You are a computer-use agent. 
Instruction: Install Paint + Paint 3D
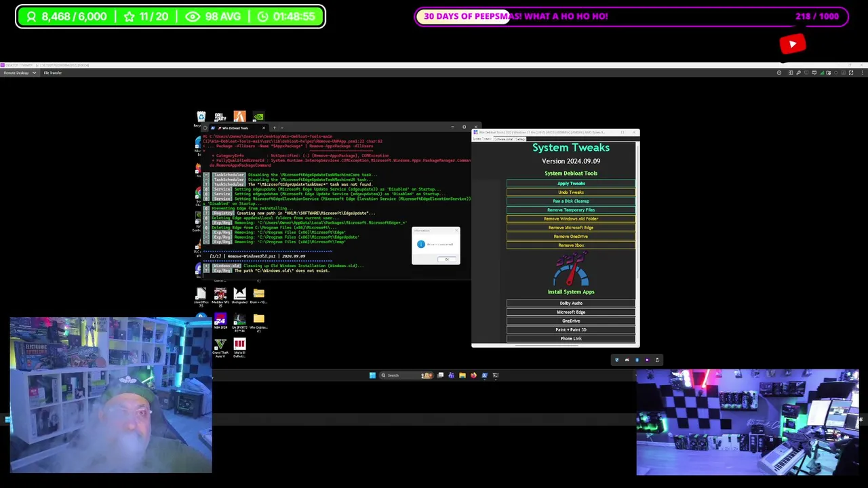click(x=571, y=329)
